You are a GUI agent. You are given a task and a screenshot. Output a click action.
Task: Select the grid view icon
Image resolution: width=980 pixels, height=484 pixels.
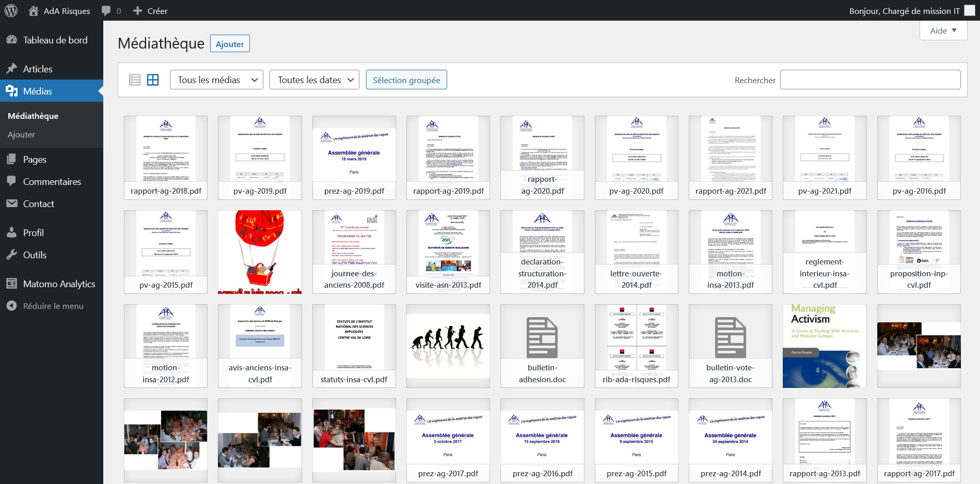[x=153, y=80]
